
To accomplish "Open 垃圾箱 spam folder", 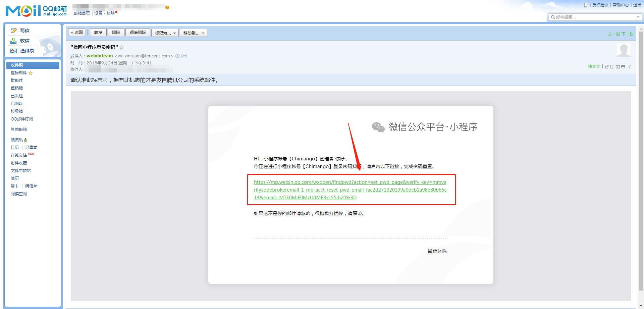I will [17, 111].
